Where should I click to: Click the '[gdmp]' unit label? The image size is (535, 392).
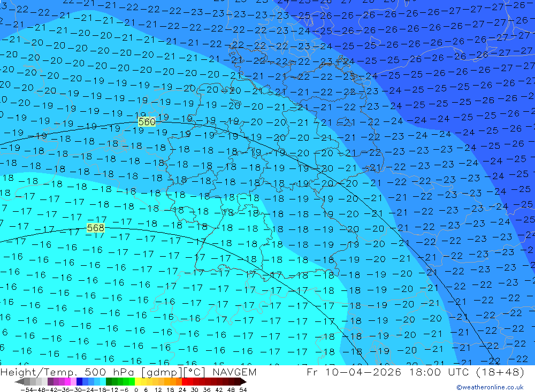click(163, 372)
